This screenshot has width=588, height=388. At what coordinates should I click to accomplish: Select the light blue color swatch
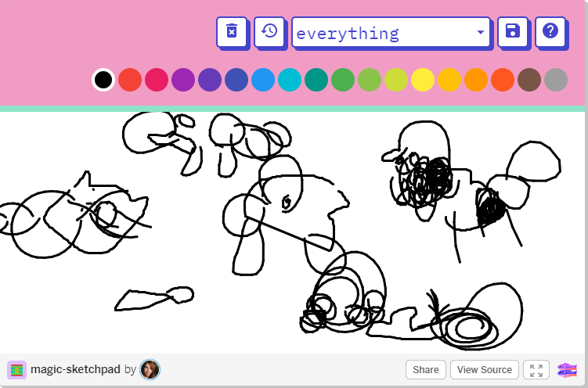(263, 80)
